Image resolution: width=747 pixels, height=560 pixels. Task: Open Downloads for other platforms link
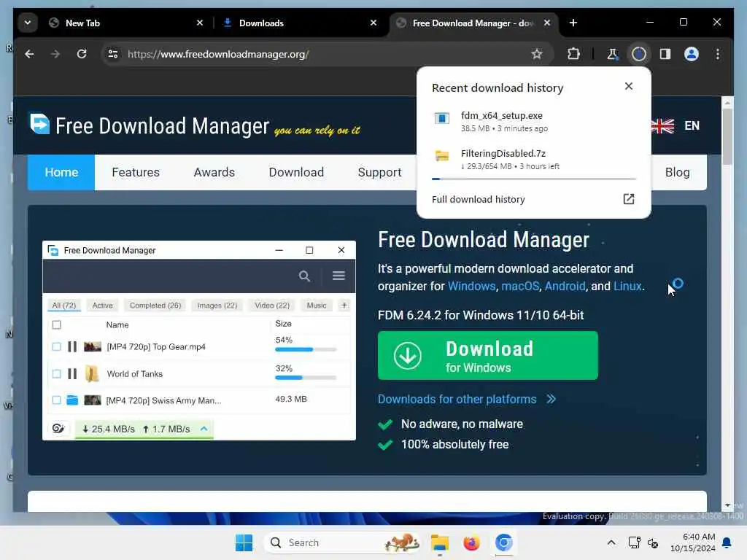pos(467,399)
